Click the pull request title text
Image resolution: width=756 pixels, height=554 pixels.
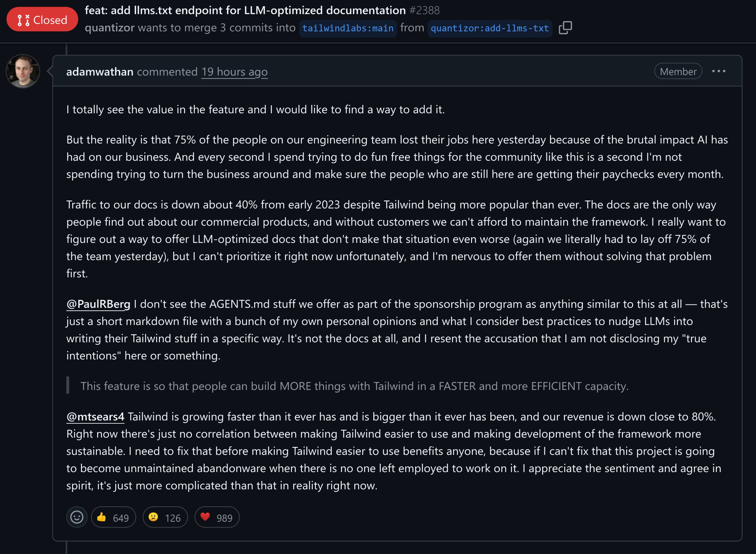tap(245, 10)
